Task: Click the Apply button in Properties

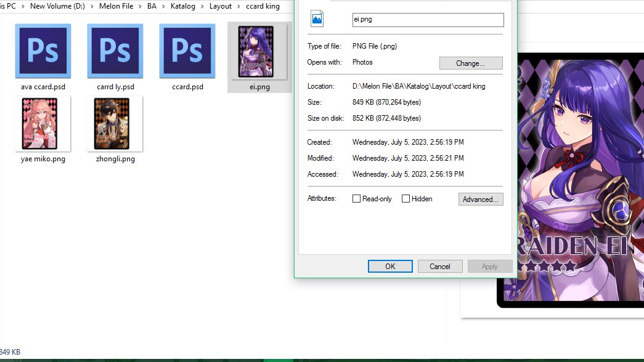Action: [489, 267]
